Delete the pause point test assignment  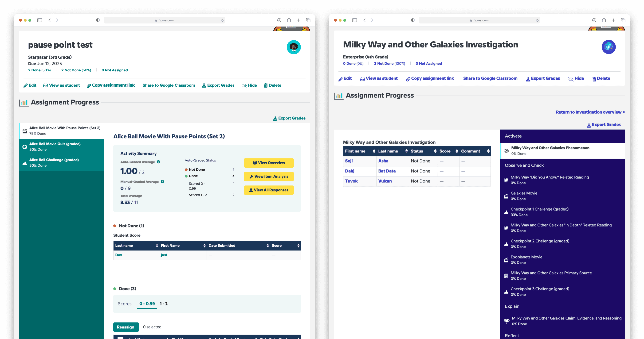272,85
